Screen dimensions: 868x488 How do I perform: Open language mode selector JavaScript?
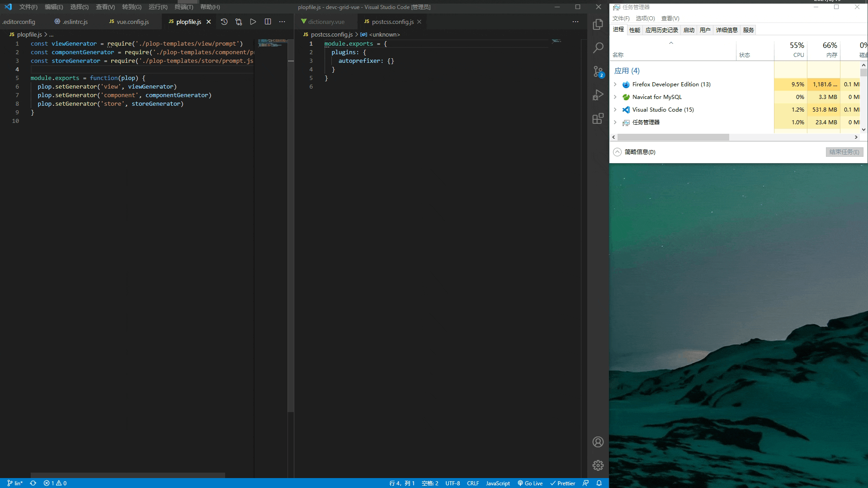pos(498,483)
